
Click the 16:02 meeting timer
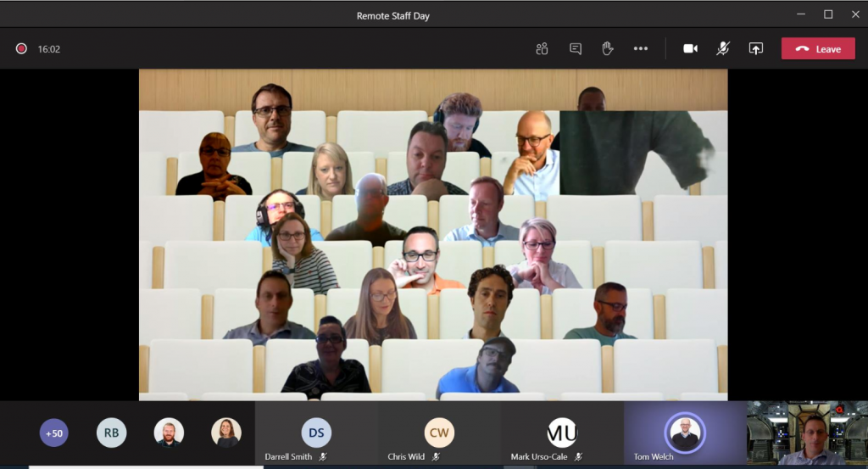(x=48, y=49)
